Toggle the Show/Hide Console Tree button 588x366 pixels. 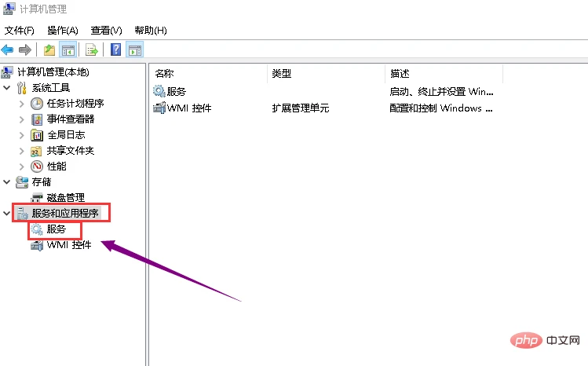(x=68, y=50)
